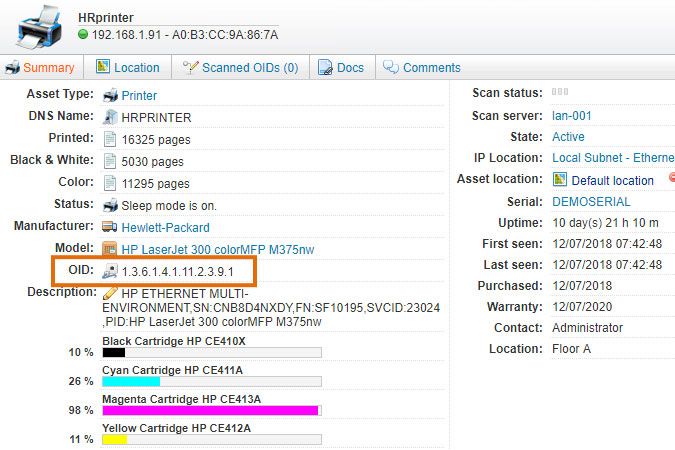Click the HRprinter printer image
Image resolution: width=675 pixels, height=450 pixels.
coord(36,25)
